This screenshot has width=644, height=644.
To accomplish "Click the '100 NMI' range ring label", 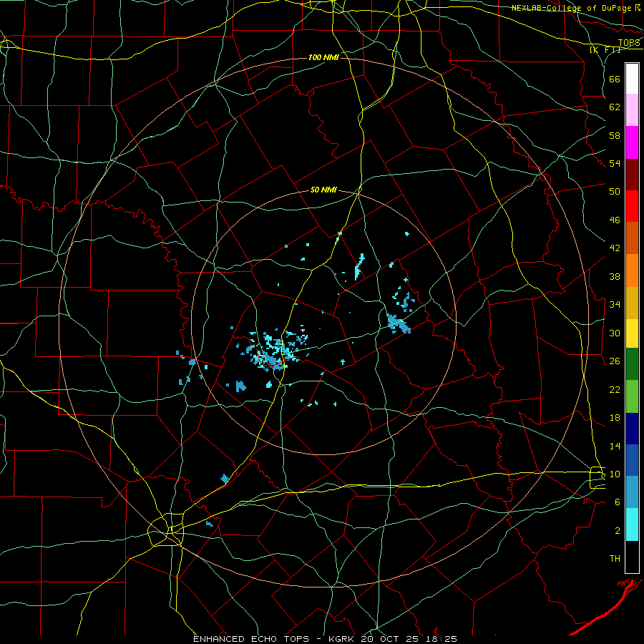I will point(323,57).
